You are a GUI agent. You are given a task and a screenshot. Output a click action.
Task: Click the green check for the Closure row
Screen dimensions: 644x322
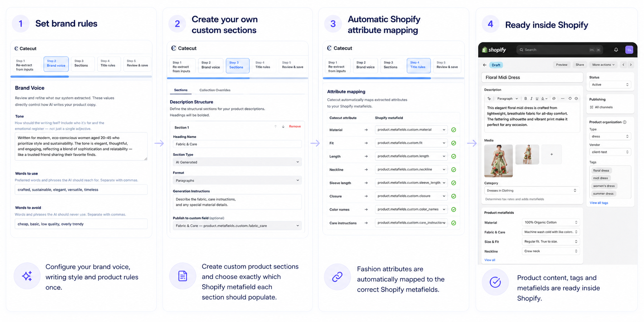tap(453, 196)
